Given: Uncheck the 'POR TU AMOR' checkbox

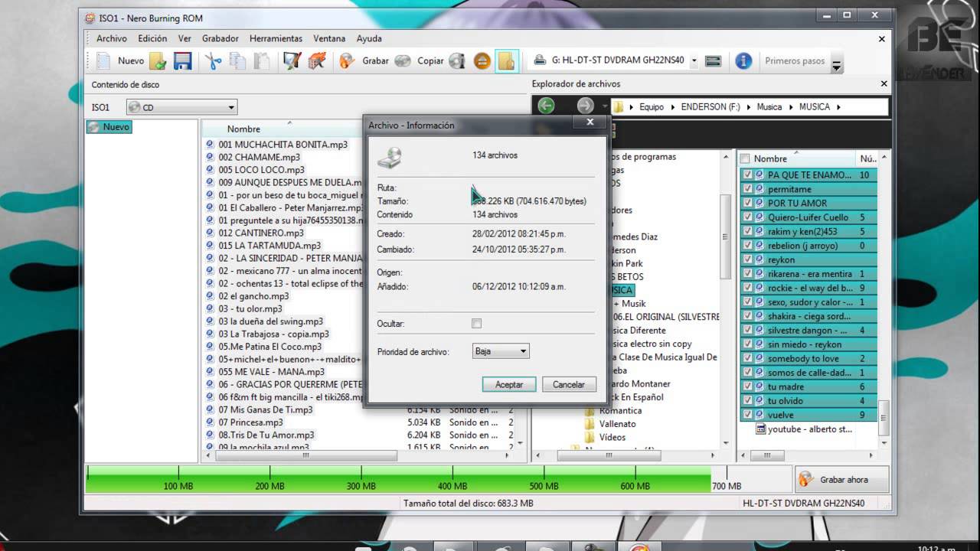Looking at the screenshot, I should [x=747, y=203].
